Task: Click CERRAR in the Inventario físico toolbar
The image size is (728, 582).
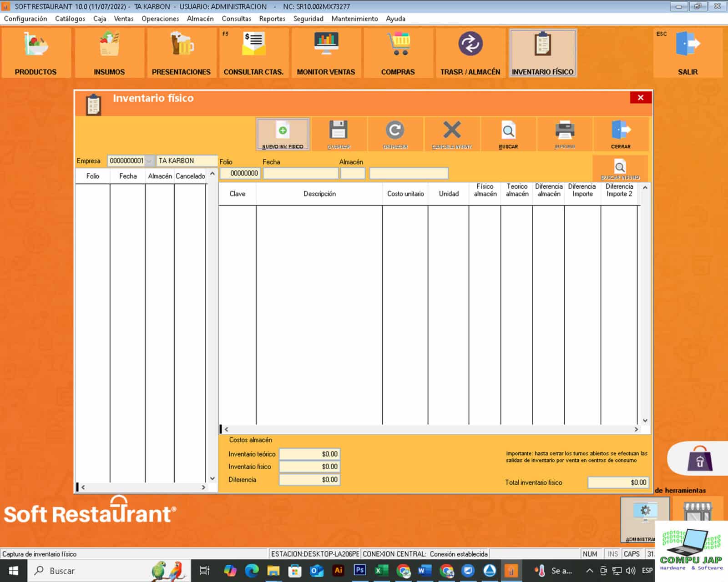Action: [x=621, y=134]
